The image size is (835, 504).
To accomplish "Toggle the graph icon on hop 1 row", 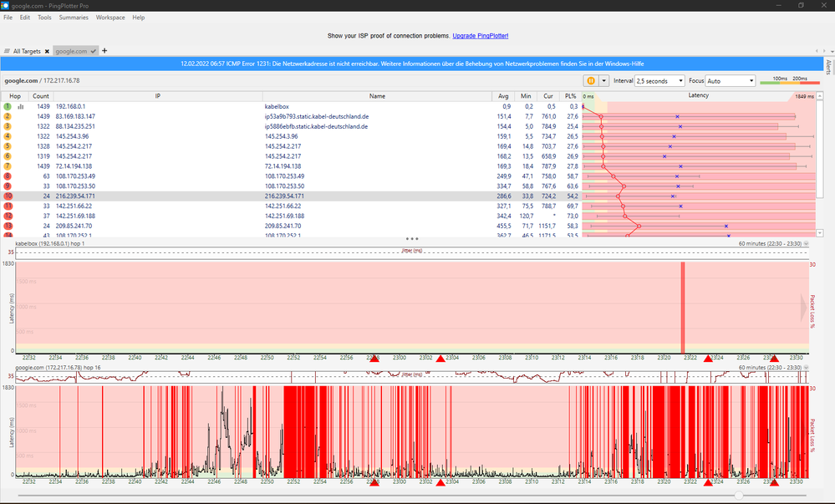I will click(x=21, y=107).
